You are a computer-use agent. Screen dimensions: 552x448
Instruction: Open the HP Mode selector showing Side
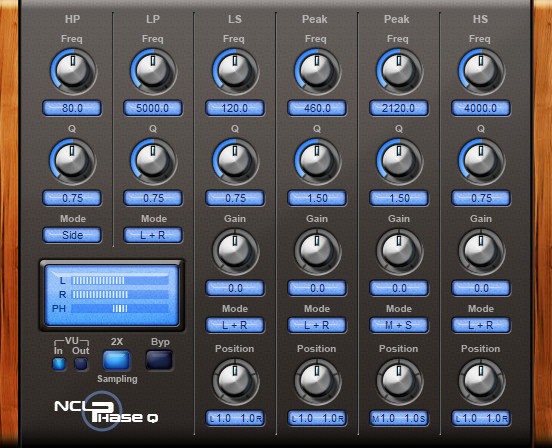tap(72, 235)
